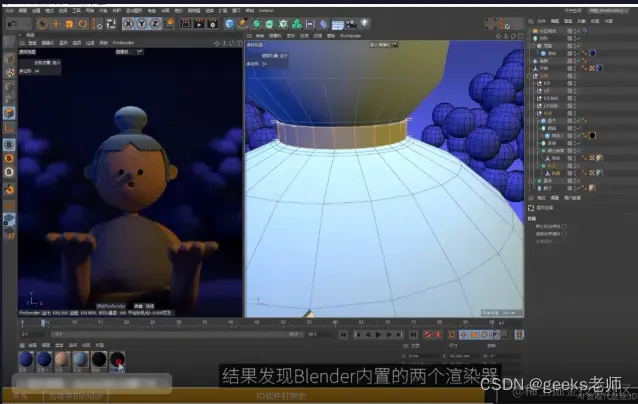The height and width of the screenshot is (404, 638).
Task: Open the Octane menu
Action: tap(266, 11)
